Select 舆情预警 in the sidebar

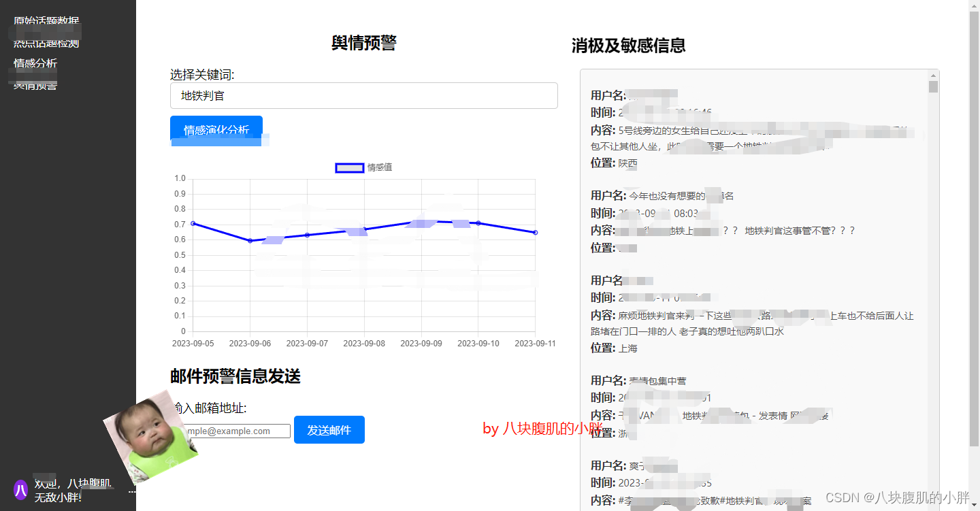coord(35,85)
